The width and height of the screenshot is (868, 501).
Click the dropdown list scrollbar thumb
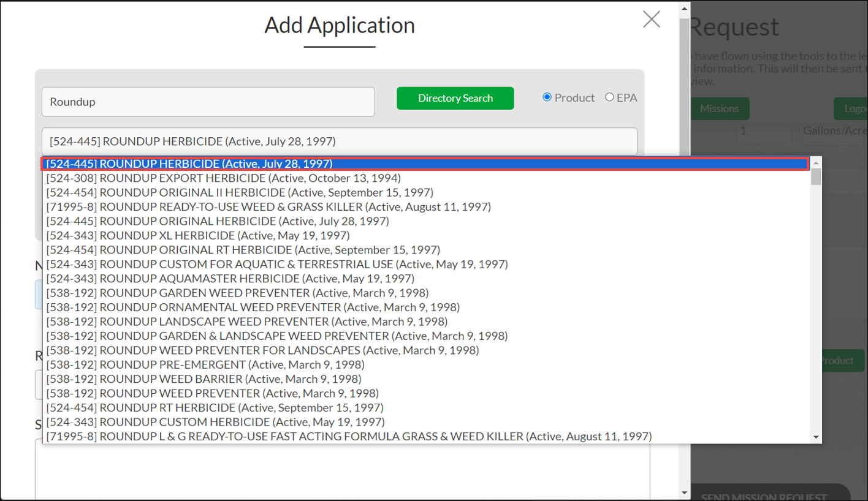[816, 177]
